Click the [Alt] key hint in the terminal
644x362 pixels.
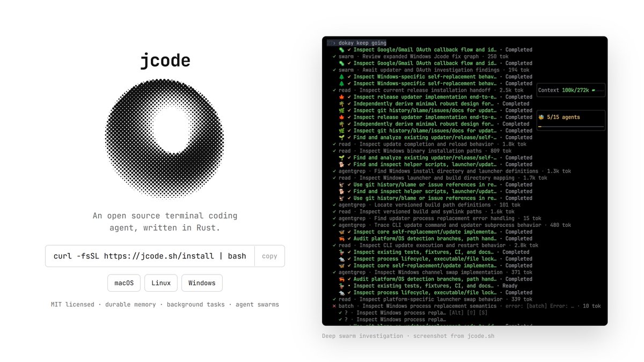[x=457, y=313]
